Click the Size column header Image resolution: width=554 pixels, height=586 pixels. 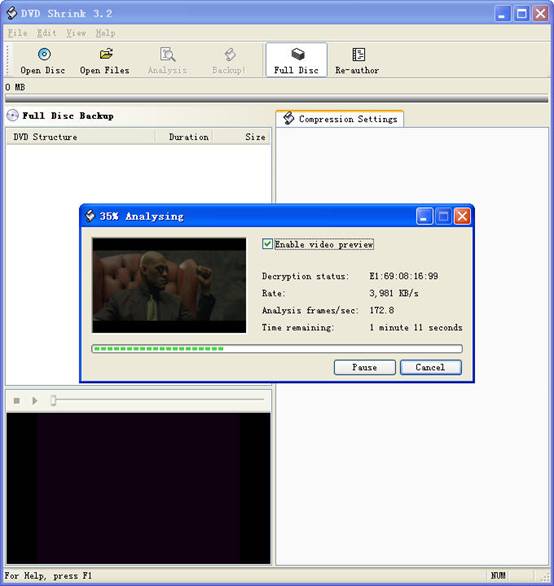pyautogui.click(x=242, y=137)
